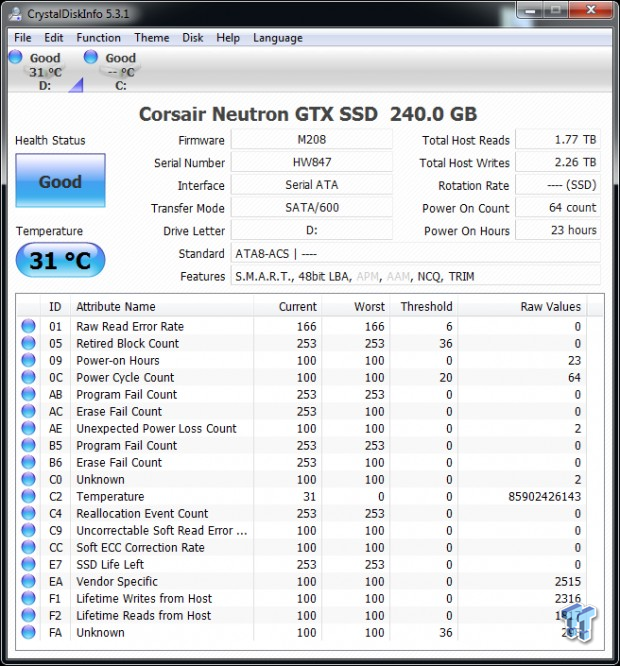Click the status orb for C2 Temperature
Viewport: 620px width, 666px height.
click(28, 496)
